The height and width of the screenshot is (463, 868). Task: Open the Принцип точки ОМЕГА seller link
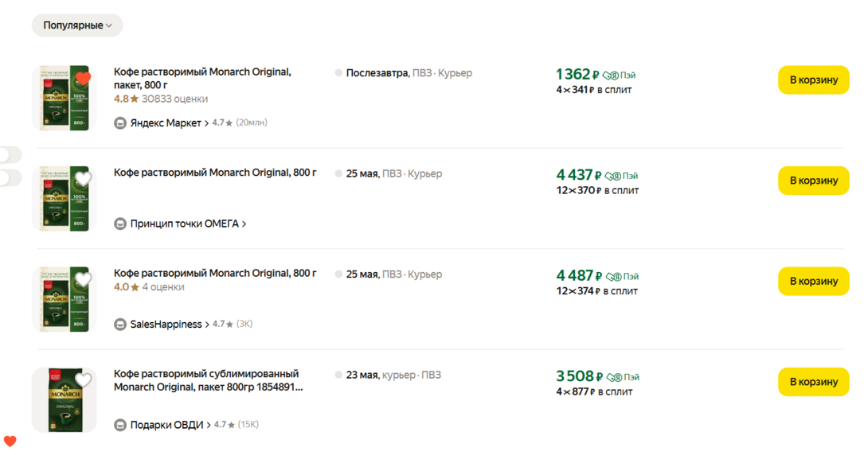(x=185, y=224)
